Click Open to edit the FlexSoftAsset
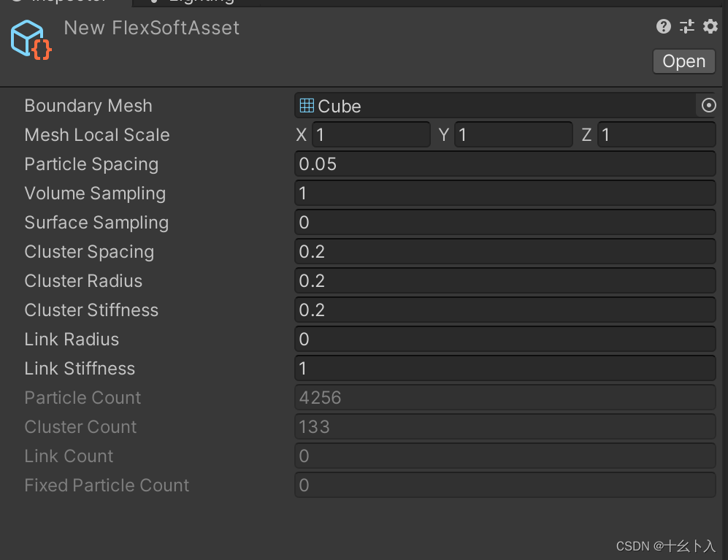Image resolution: width=728 pixels, height=560 pixels. pyautogui.click(x=683, y=61)
